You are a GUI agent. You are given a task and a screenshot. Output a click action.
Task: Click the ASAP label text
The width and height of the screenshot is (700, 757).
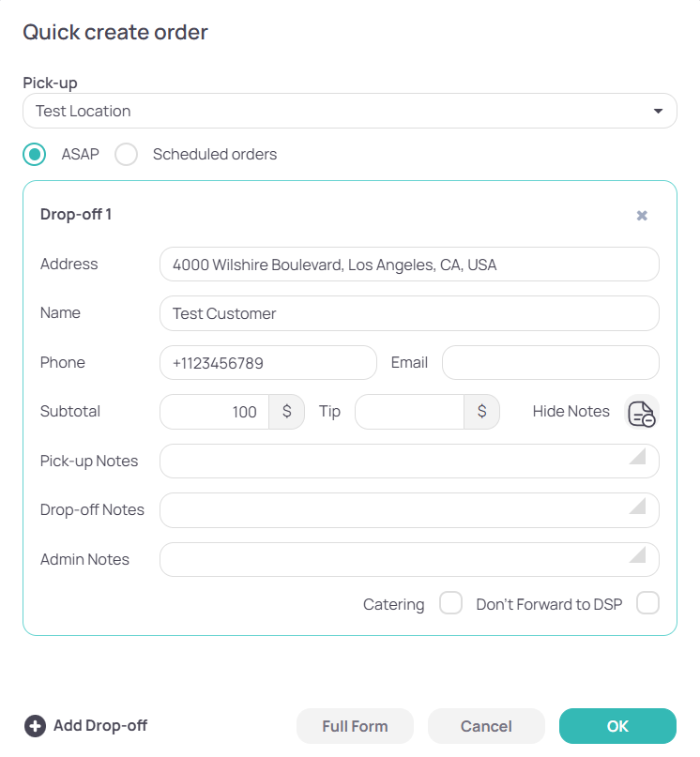click(x=80, y=155)
